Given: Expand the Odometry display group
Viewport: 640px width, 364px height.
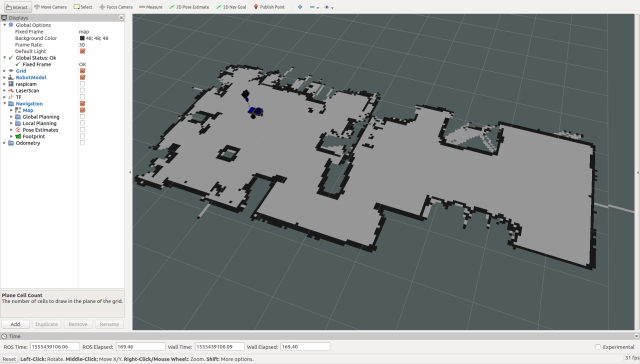Looking at the screenshot, I should tap(5, 143).
